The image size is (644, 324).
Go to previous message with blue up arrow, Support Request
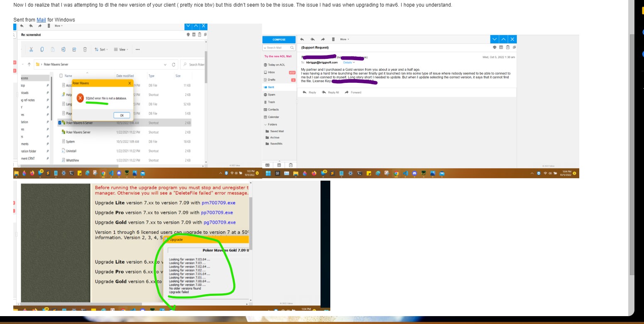[503, 39]
